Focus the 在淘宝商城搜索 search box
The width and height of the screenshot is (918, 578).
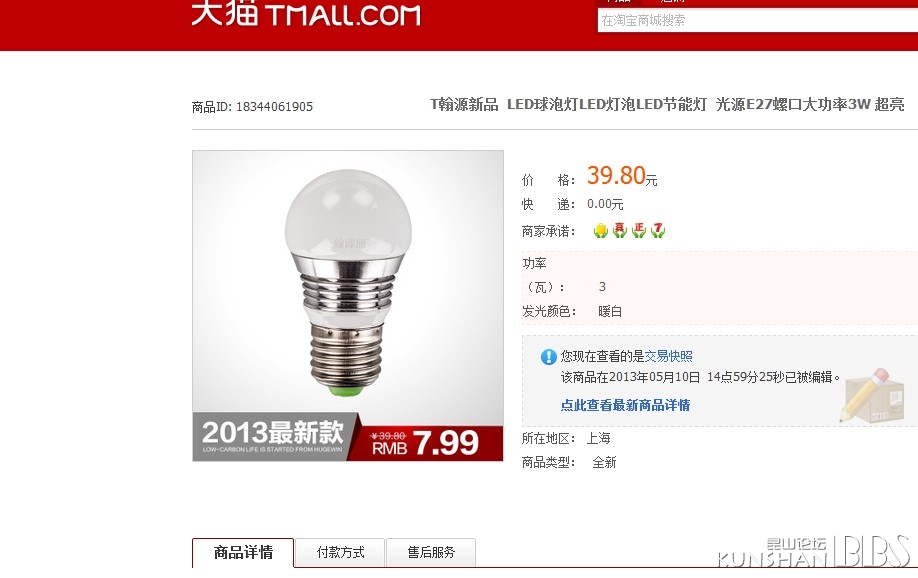pos(758,20)
